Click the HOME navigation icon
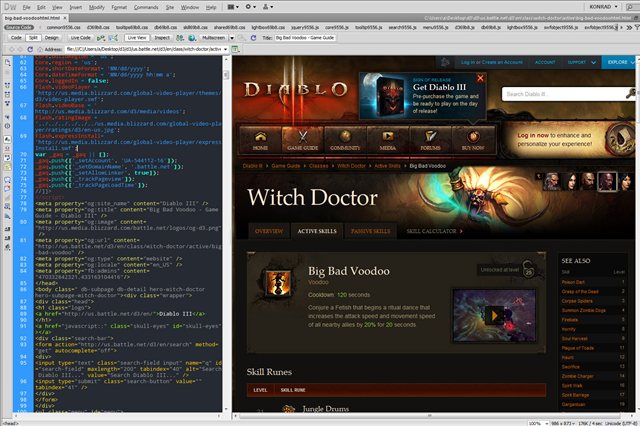 [x=260, y=140]
